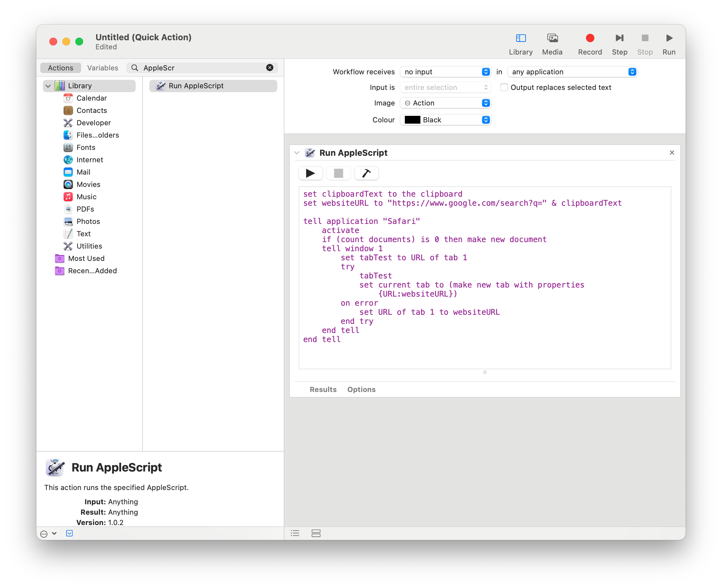
Task: Run the AppleScript with the play button
Action: point(310,173)
